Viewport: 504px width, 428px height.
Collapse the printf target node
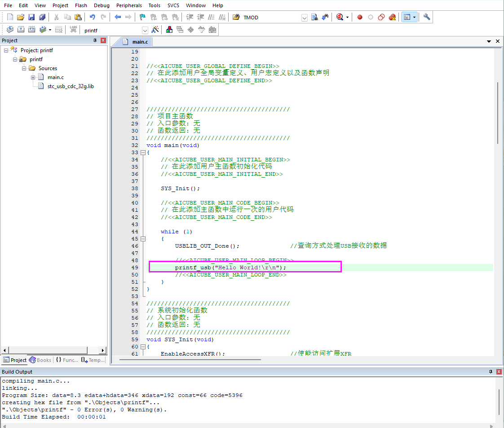[15, 59]
